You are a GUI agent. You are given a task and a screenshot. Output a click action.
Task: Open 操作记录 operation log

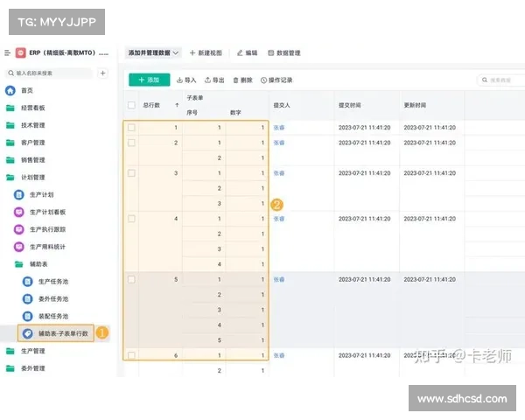tap(276, 80)
